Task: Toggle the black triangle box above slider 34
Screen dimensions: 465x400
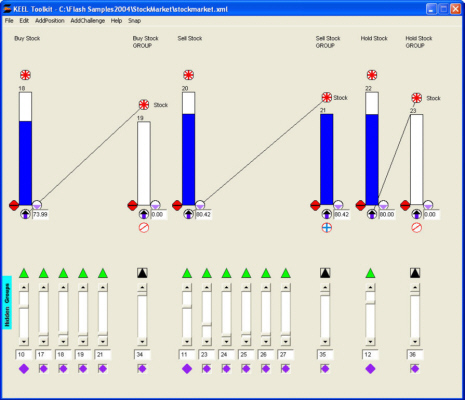Action: 142,273
